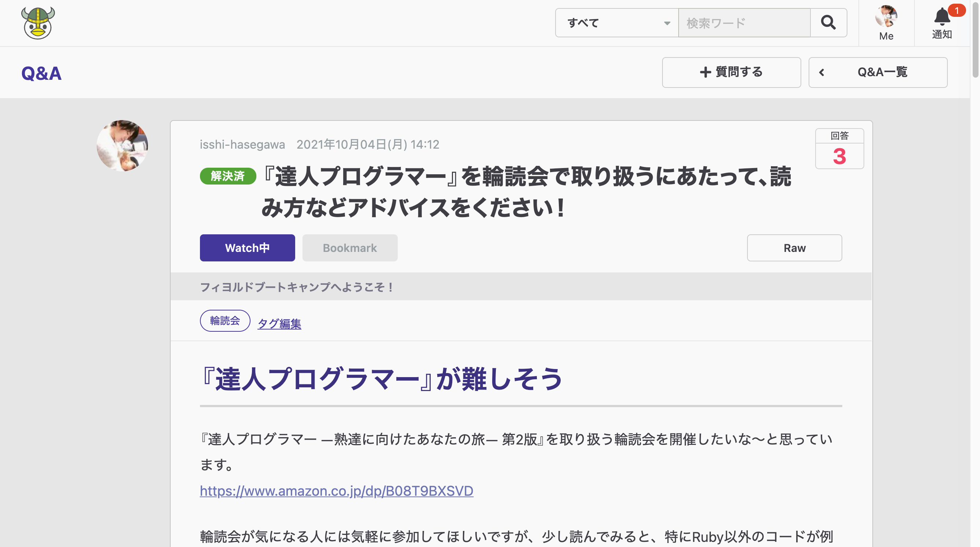Toggle the Bookmark button

(350, 248)
